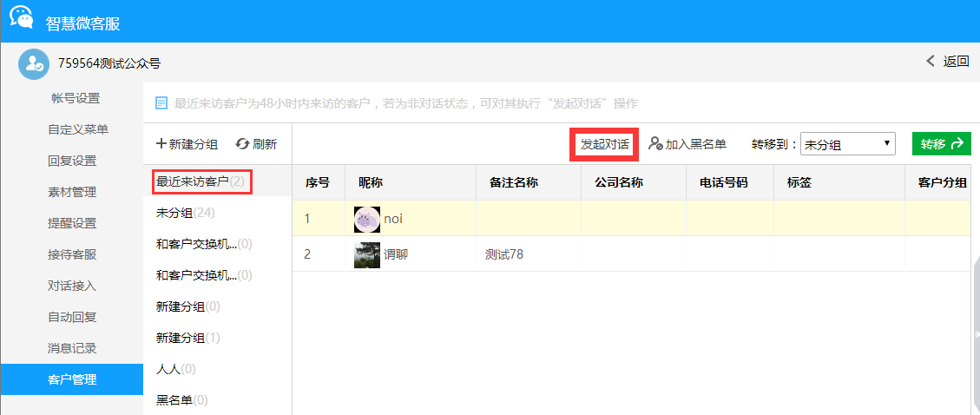Go to 消息记录 in the sidebar
980x415 pixels.
coord(72,348)
